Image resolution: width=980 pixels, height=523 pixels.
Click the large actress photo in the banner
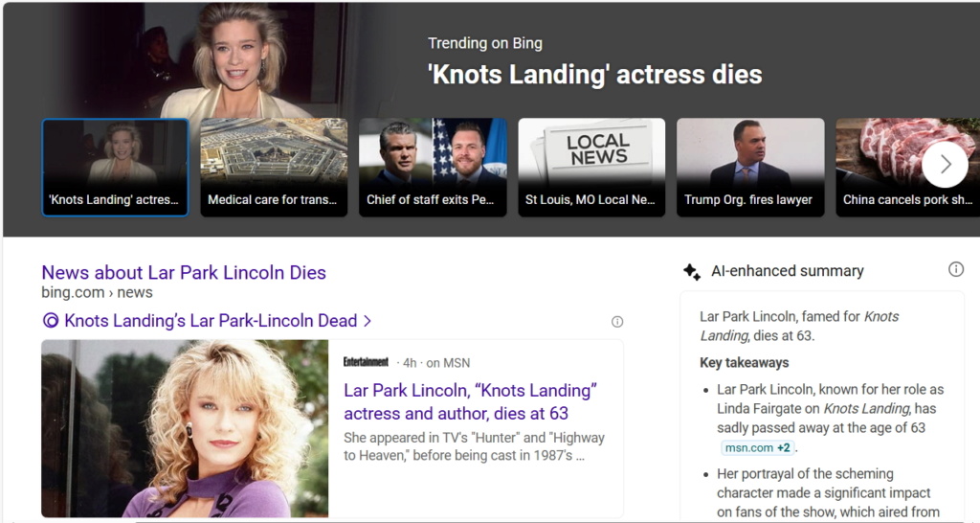click(x=237, y=60)
